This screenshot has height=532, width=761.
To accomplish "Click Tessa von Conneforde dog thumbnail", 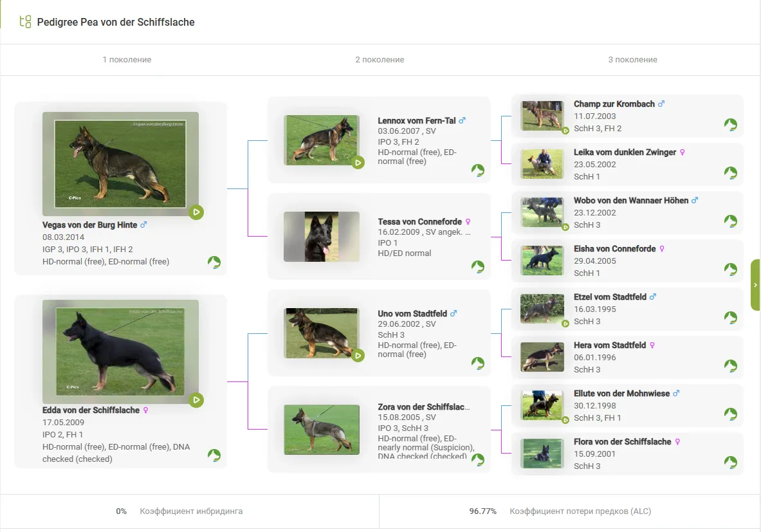I will click(x=321, y=237).
